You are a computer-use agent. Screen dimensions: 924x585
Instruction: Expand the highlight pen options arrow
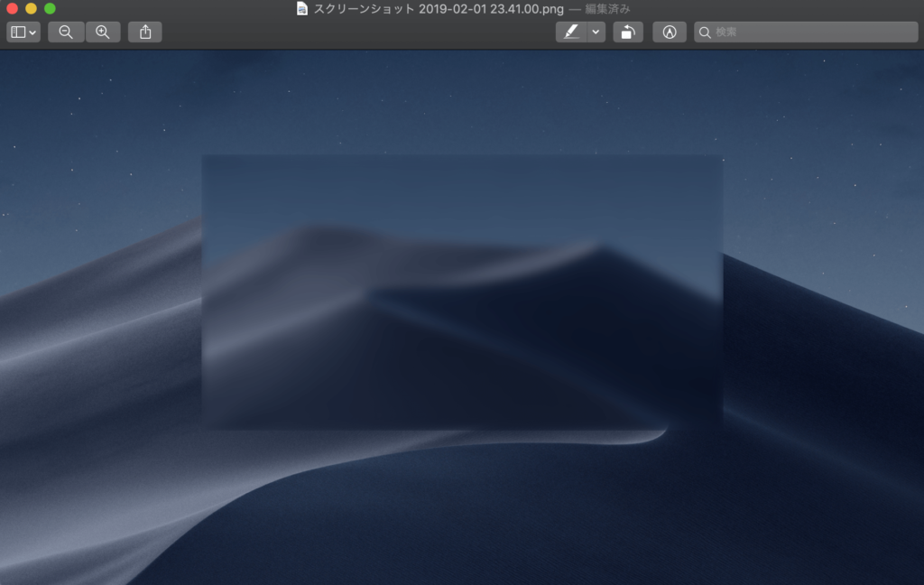pyautogui.click(x=596, y=32)
